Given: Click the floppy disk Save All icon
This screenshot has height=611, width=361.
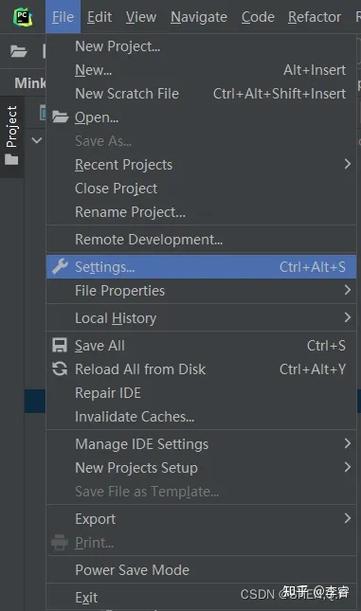Looking at the screenshot, I should tap(60, 345).
